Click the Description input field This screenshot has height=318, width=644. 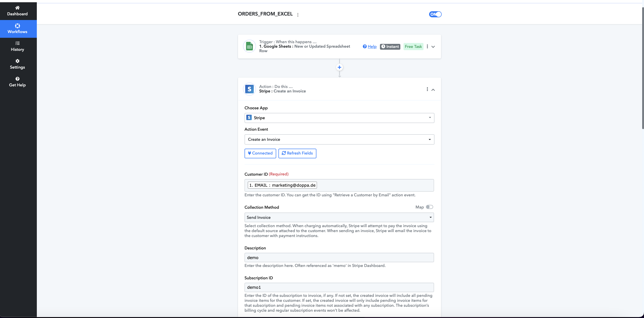point(339,258)
